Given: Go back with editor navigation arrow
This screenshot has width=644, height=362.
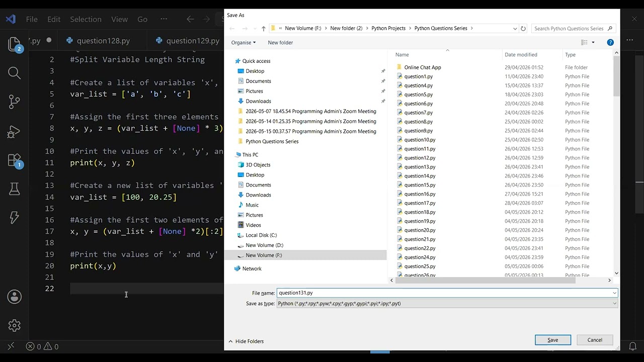Looking at the screenshot, I should tap(190, 19).
